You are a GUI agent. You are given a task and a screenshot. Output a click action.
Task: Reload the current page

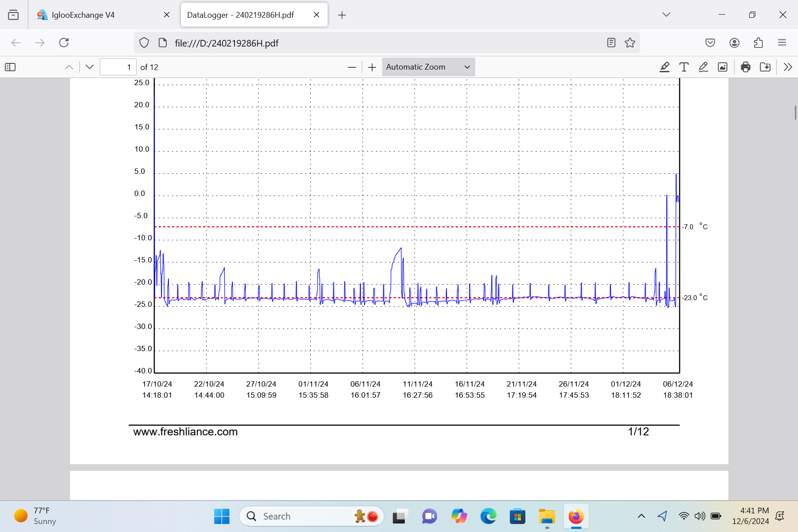tap(64, 43)
